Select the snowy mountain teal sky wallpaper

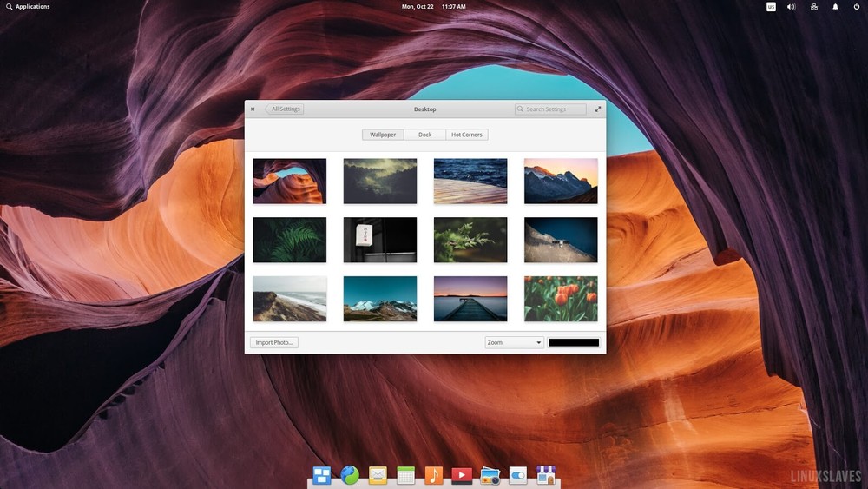(x=380, y=299)
